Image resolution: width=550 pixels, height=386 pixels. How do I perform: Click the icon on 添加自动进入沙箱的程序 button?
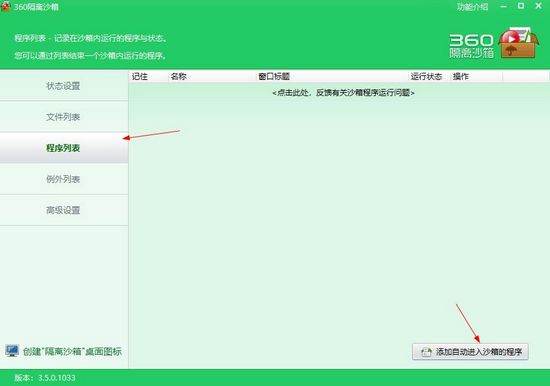(x=426, y=352)
